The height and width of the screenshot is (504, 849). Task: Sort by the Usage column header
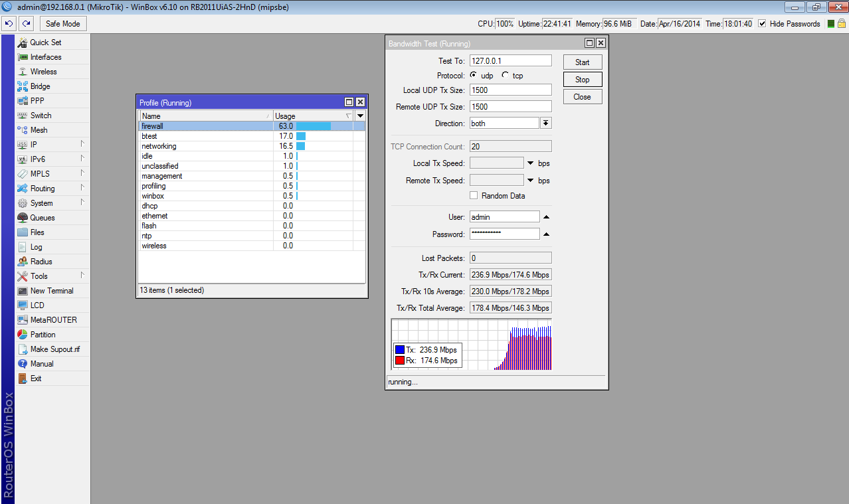tap(314, 116)
